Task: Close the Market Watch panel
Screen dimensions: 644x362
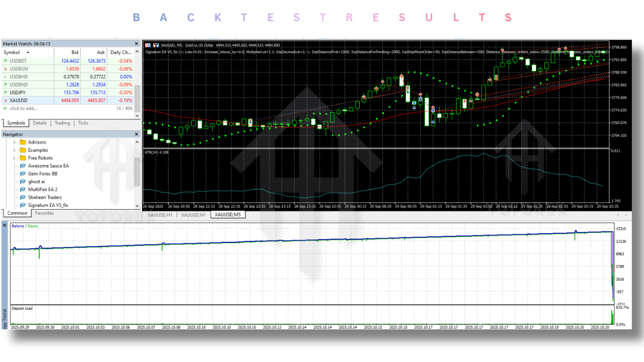Action: pyautogui.click(x=136, y=44)
